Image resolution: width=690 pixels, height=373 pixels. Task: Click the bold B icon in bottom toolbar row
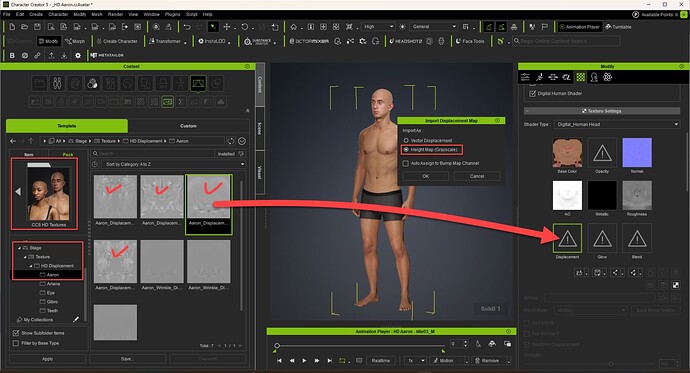click(12, 55)
